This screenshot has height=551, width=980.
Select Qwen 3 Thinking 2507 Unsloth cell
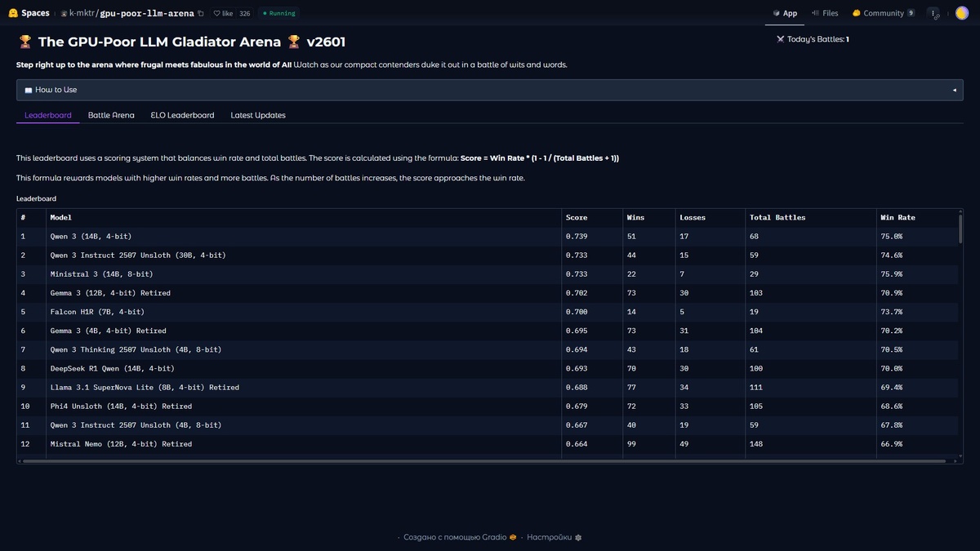(x=304, y=349)
